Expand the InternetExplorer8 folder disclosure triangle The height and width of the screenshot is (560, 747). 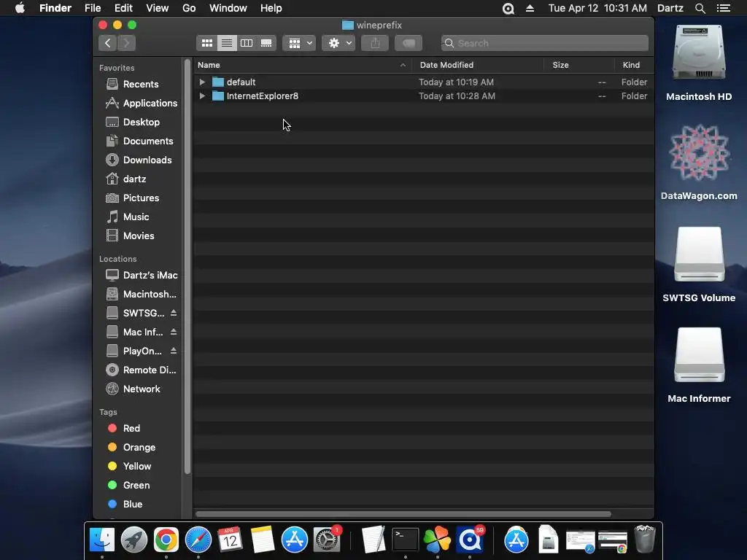click(202, 96)
